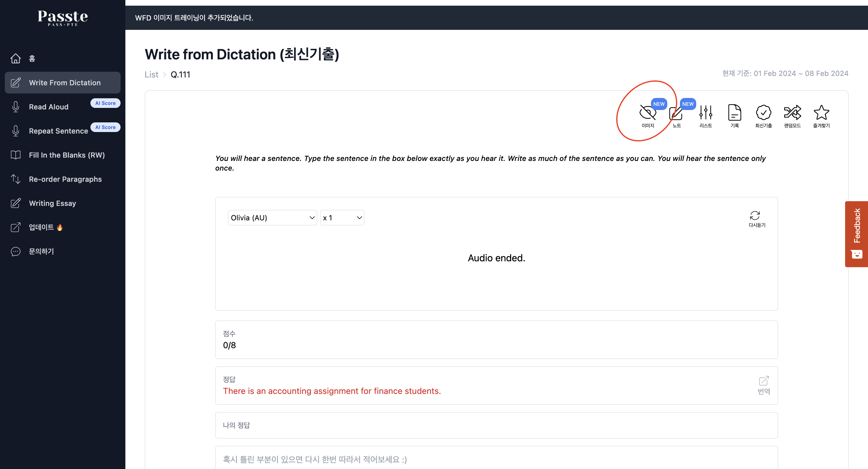Click the Passte logo
This screenshot has width=868, height=469.
click(63, 18)
